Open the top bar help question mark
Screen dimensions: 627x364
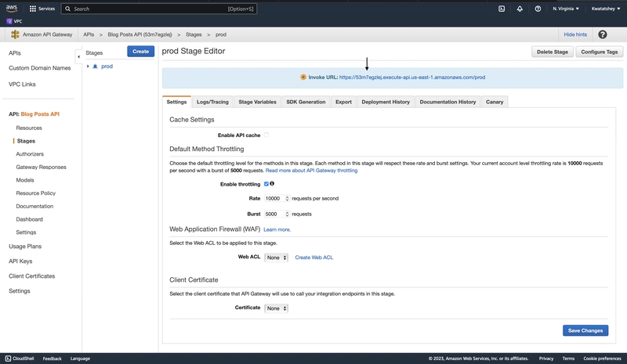coord(538,9)
